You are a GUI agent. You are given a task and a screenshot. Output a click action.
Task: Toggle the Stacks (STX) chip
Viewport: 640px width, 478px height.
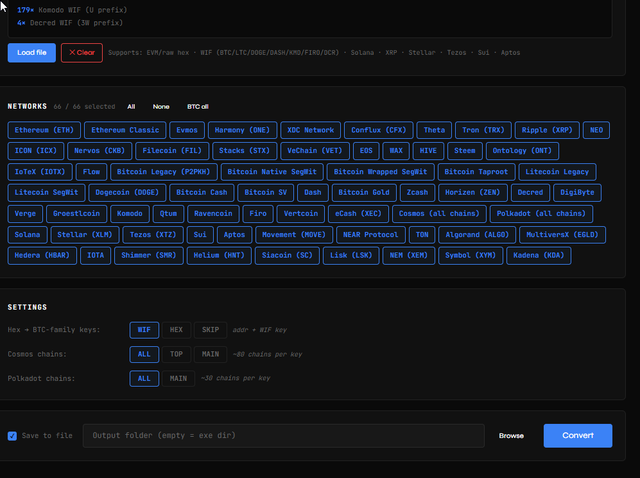pyautogui.click(x=244, y=151)
